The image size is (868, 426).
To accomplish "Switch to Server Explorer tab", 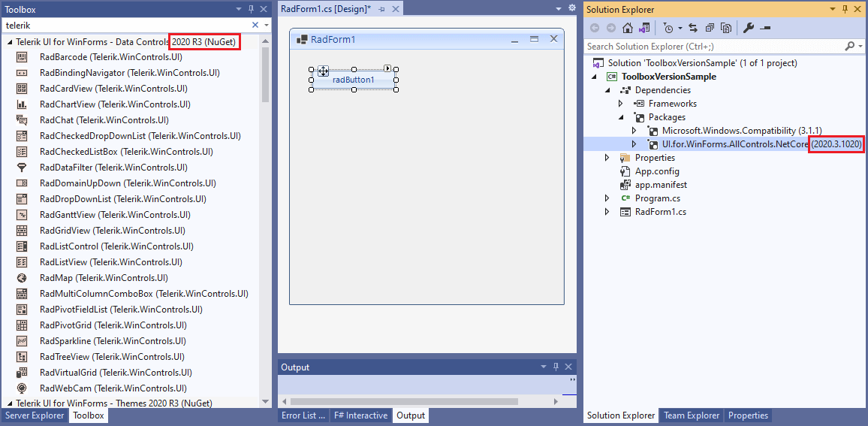I will tap(35, 415).
